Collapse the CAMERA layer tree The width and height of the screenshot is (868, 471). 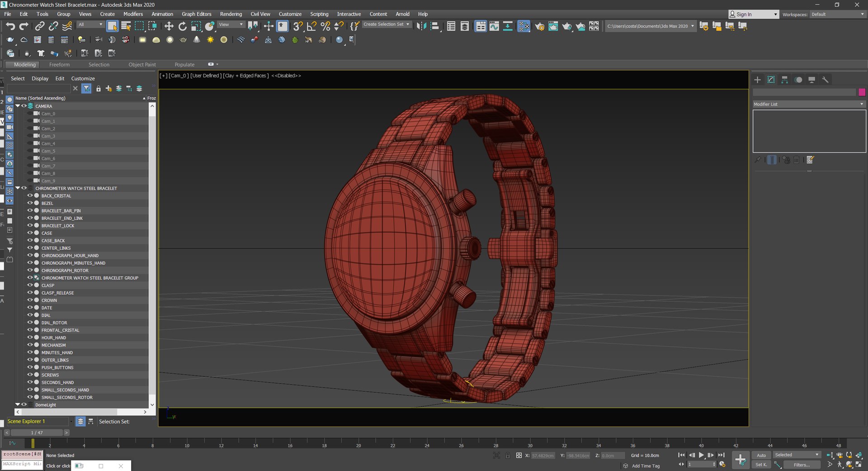pyautogui.click(x=18, y=106)
